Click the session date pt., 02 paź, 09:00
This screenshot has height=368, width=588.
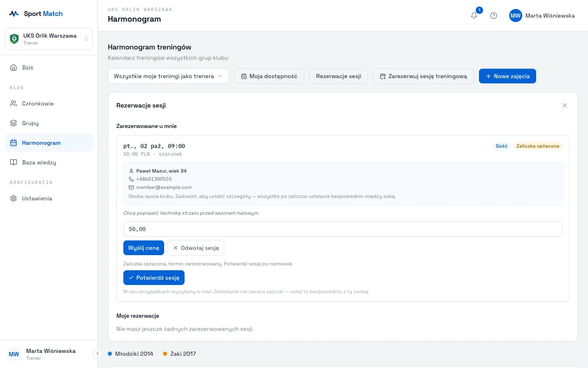point(154,146)
